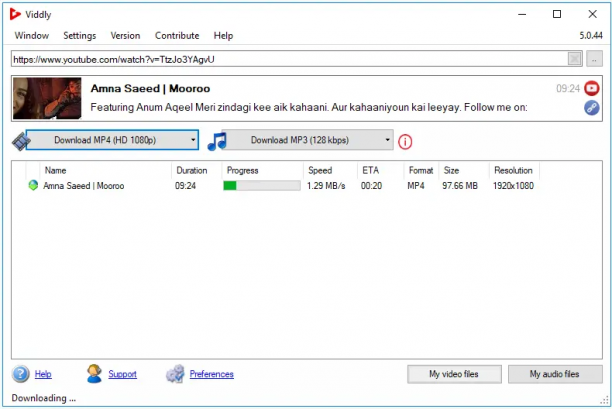
Task: Click the 09:24 duration in video header
Action: [x=568, y=89]
